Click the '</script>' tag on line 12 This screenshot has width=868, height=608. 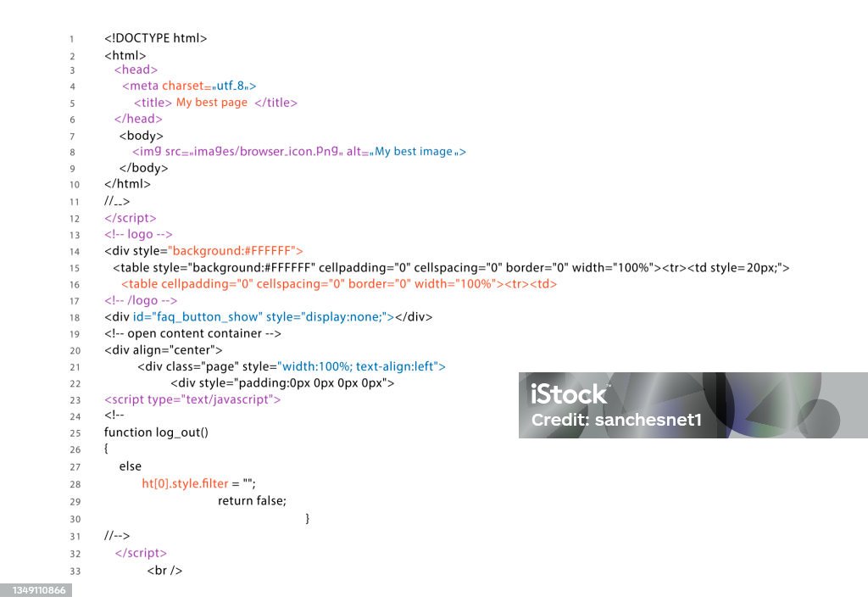coord(130,218)
